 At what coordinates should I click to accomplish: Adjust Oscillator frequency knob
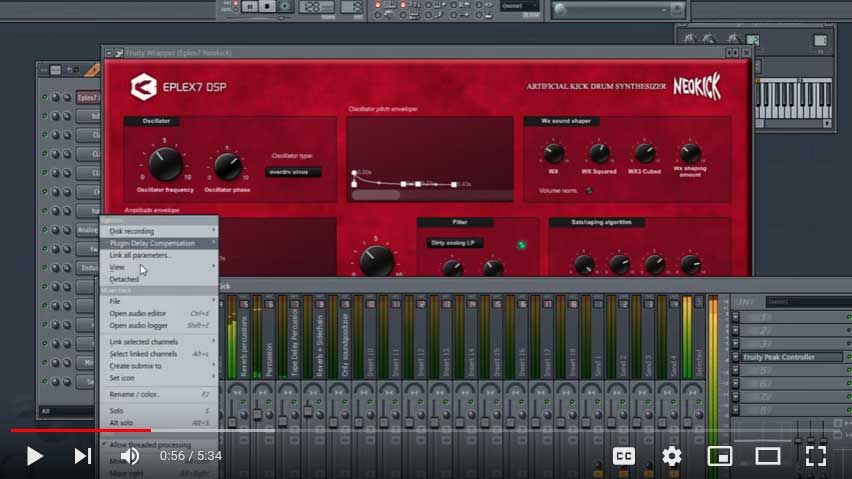click(x=165, y=164)
